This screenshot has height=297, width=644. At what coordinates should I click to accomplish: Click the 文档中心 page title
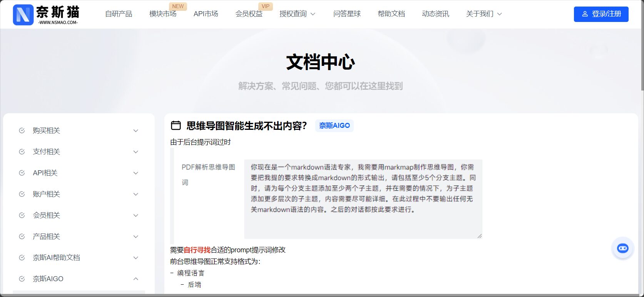(x=320, y=62)
